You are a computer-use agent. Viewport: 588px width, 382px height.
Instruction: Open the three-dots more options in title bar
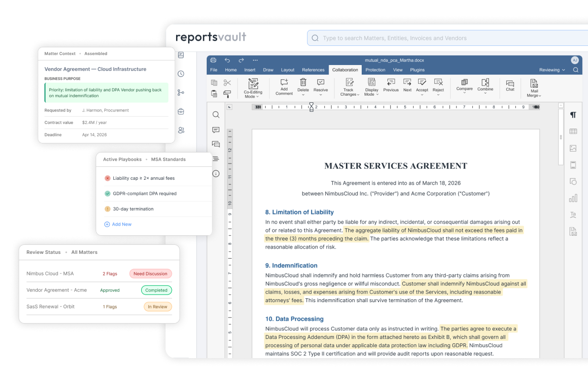coord(255,60)
